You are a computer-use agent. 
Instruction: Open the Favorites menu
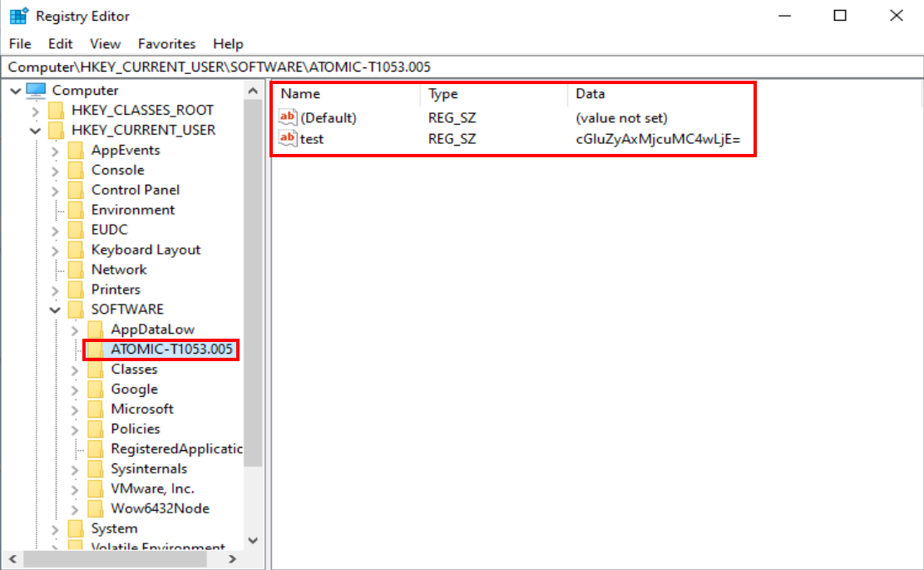(x=166, y=44)
